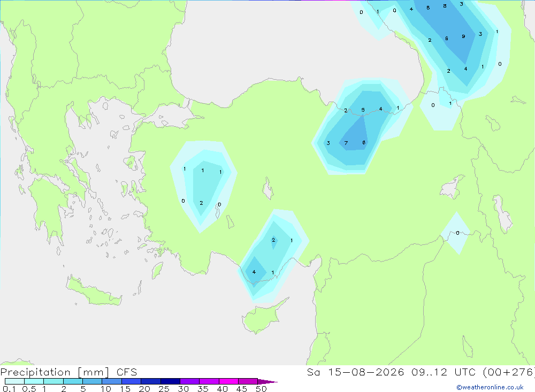Click the legend label "25"
The height and width of the screenshot is (392, 535).
[164, 389]
